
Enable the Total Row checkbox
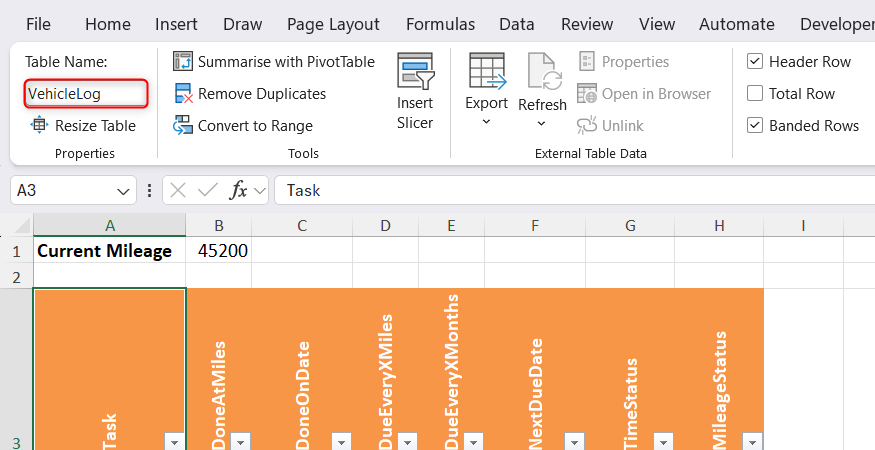754,93
